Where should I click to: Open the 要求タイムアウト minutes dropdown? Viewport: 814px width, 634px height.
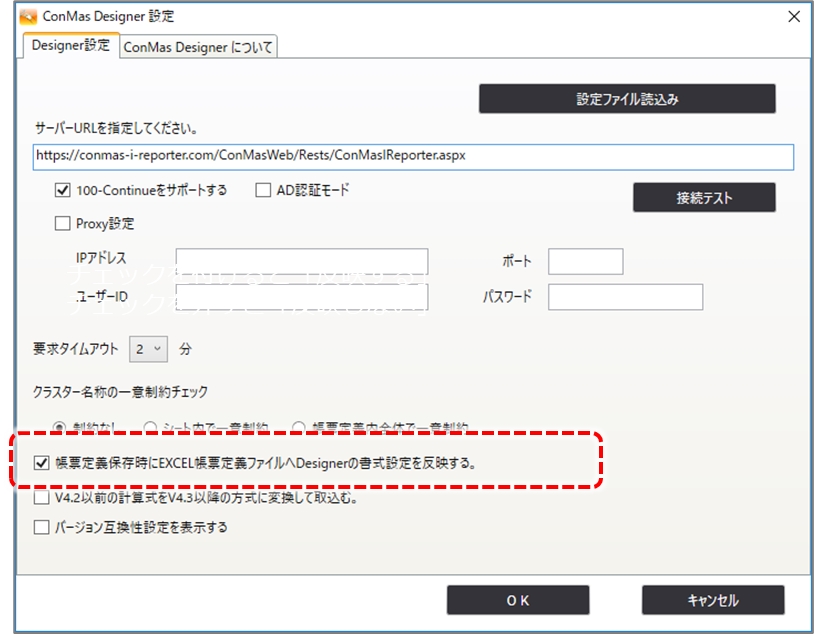pos(148,349)
